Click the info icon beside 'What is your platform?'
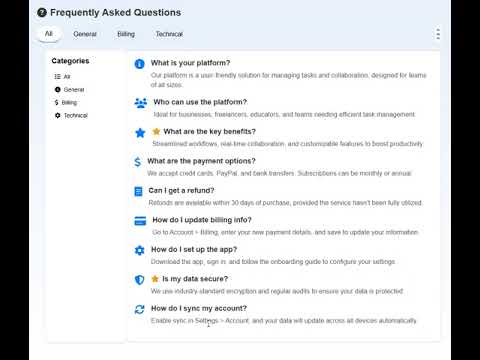This screenshot has height=360, width=480. [139, 64]
